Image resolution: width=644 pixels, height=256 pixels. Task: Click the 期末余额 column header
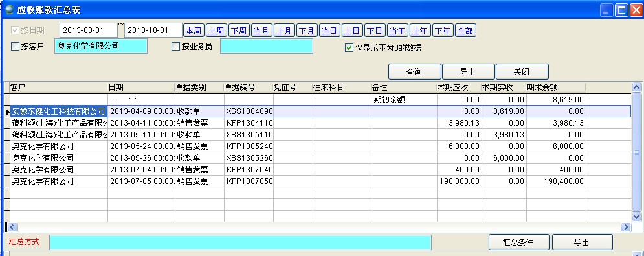[x=556, y=87]
